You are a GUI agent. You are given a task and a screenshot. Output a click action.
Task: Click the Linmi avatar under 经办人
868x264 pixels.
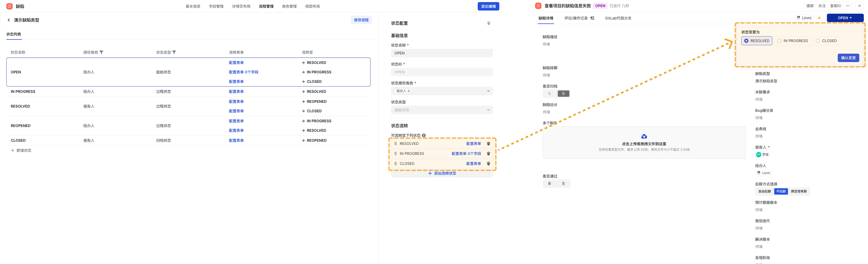759,173
